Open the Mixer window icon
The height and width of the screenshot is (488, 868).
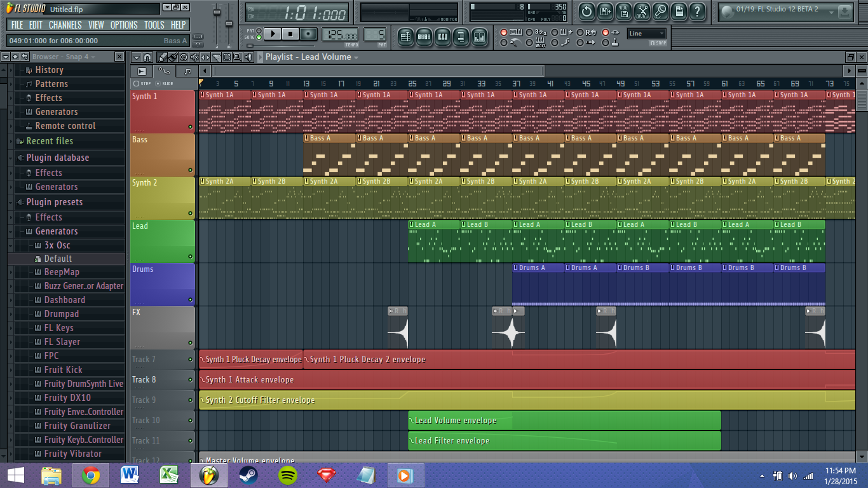(479, 37)
